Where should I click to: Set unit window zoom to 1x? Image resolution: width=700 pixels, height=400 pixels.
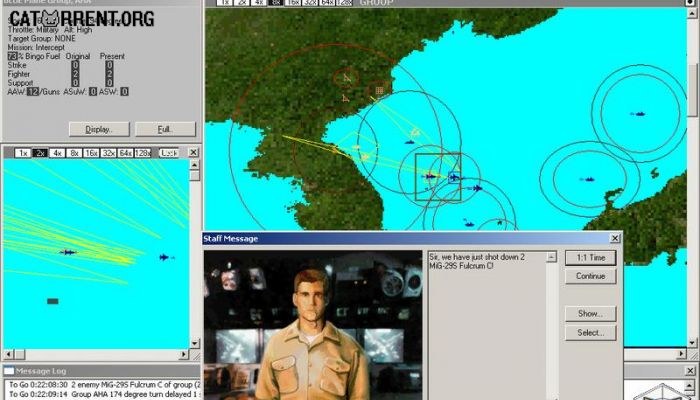(x=23, y=153)
